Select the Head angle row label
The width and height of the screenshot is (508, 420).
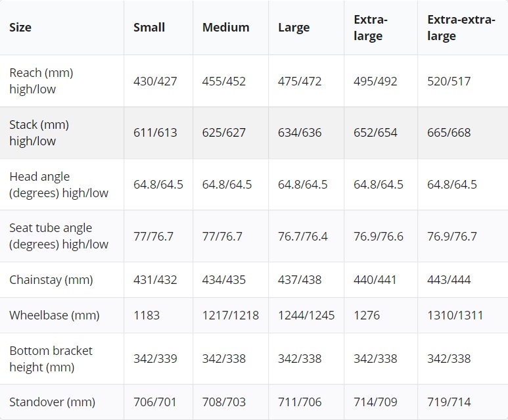58,185
